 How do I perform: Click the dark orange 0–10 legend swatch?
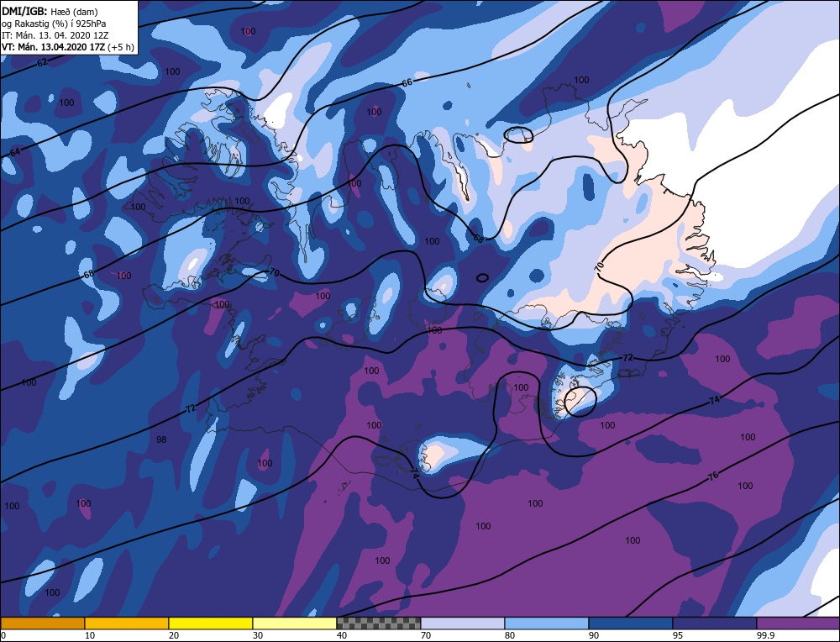pos(42,624)
